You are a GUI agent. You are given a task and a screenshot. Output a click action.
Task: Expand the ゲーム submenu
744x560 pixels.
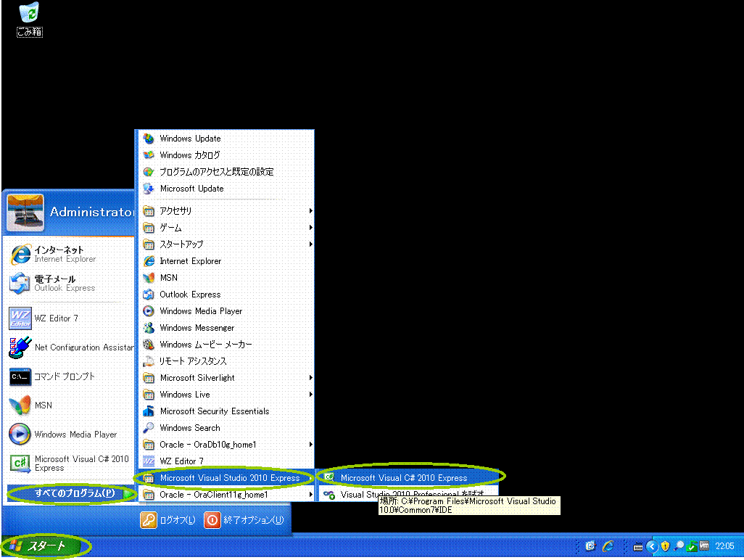228,227
